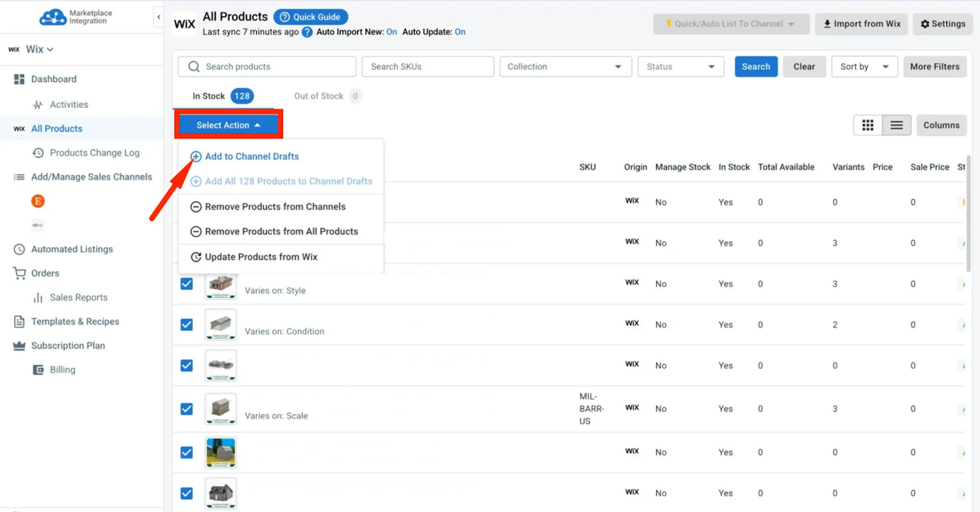Screen dimensions: 980x512
Task: Choose Remove Products from All Products
Action: (274, 232)
